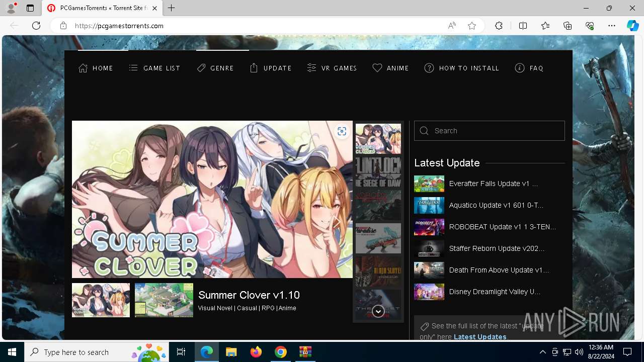Image resolution: width=644 pixels, height=362 pixels.
Task: Open File Explorer from the taskbar
Action: coord(231,352)
